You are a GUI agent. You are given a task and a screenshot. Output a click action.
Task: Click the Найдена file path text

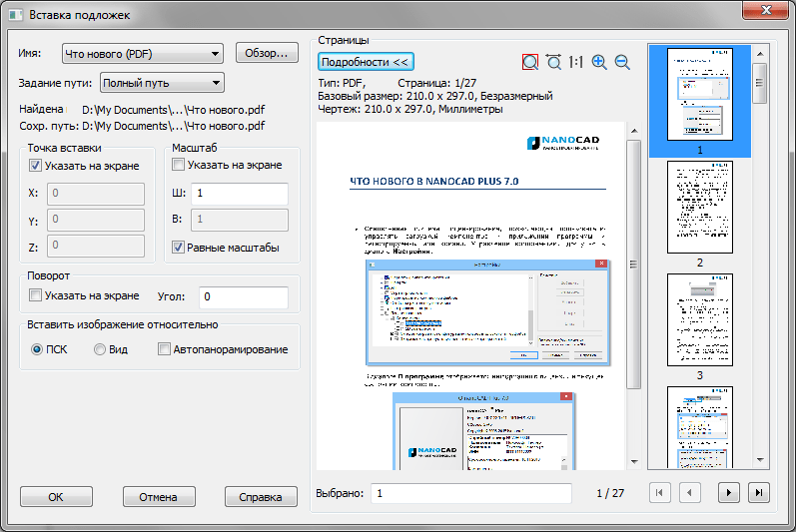coord(174,110)
